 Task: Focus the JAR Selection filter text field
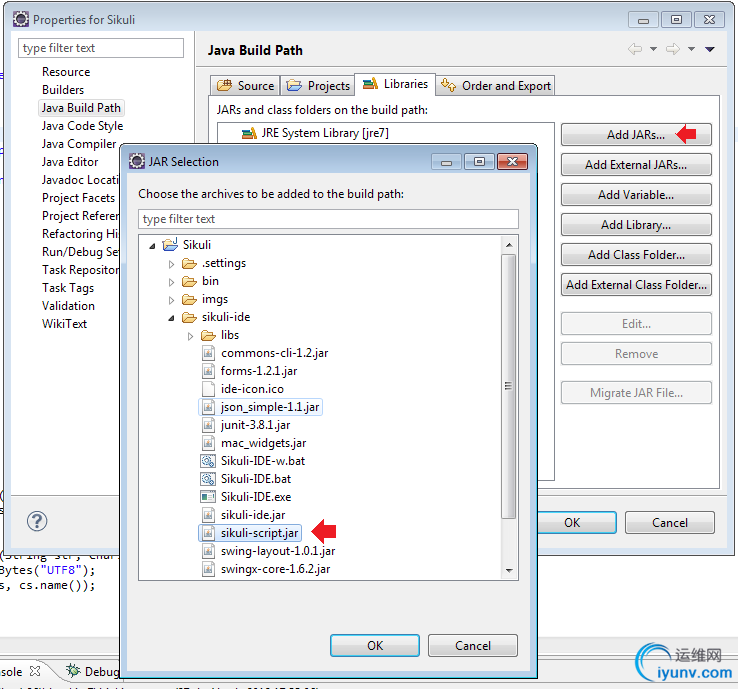(x=329, y=219)
